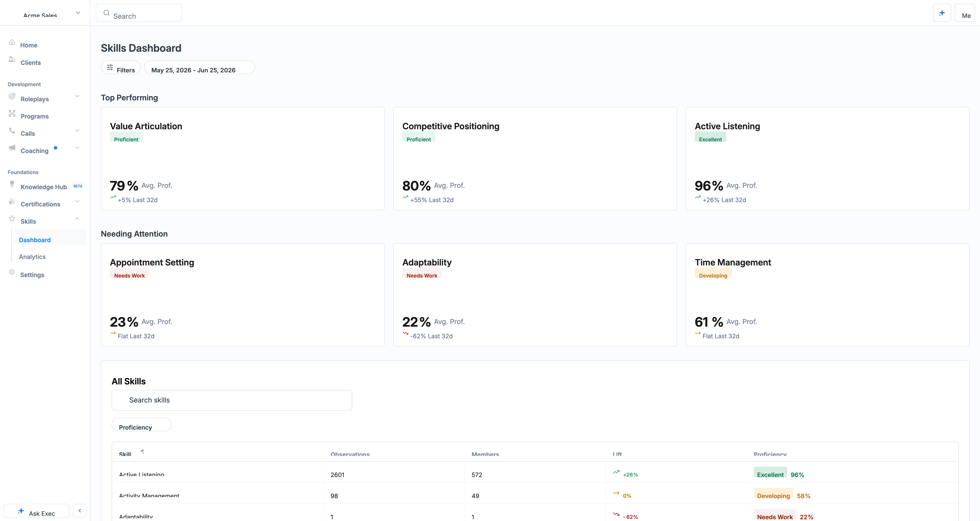Viewport: 980px width, 521px height.
Task: Click Developing badge in Activity Management row
Action: pyautogui.click(x=773, y=494)
